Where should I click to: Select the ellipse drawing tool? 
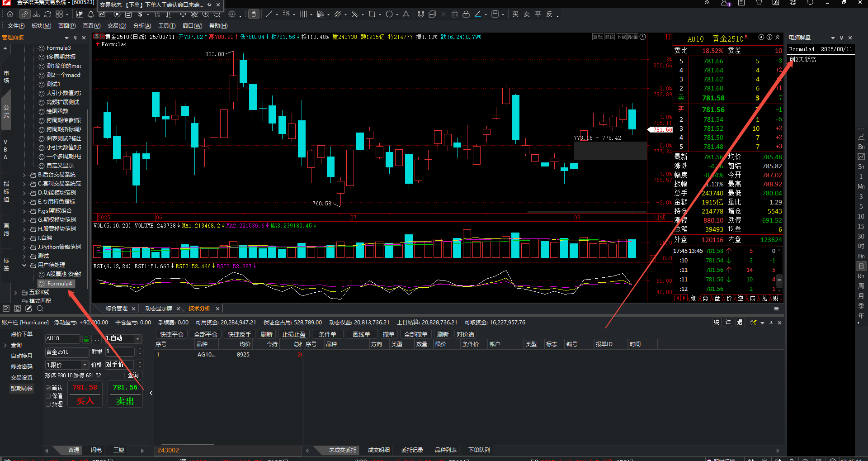[389, 14]
